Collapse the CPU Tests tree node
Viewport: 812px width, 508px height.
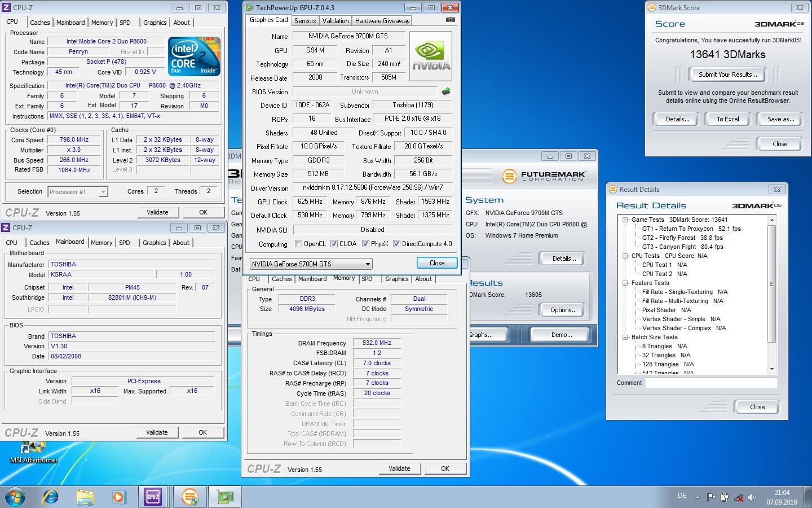625,256
